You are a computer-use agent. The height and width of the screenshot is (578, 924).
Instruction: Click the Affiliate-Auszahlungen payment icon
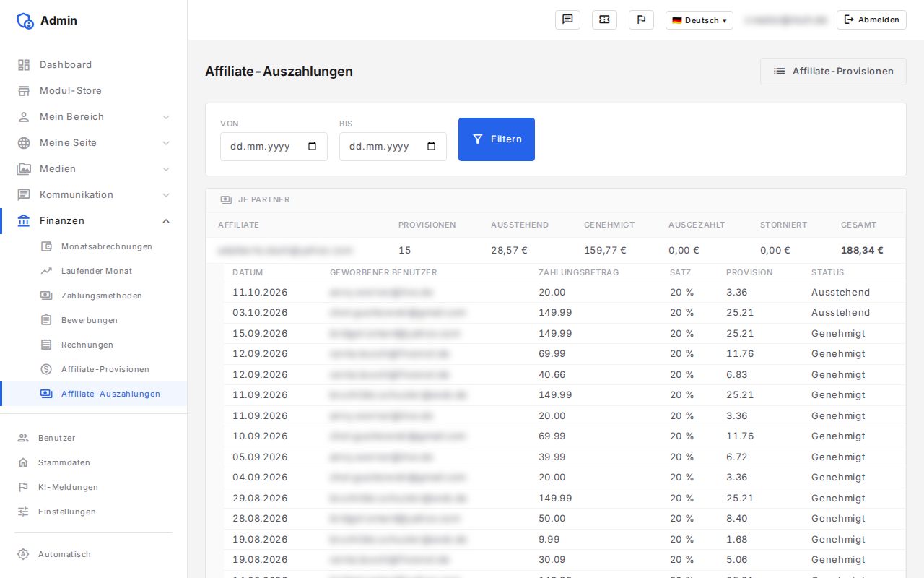(46, 394)
